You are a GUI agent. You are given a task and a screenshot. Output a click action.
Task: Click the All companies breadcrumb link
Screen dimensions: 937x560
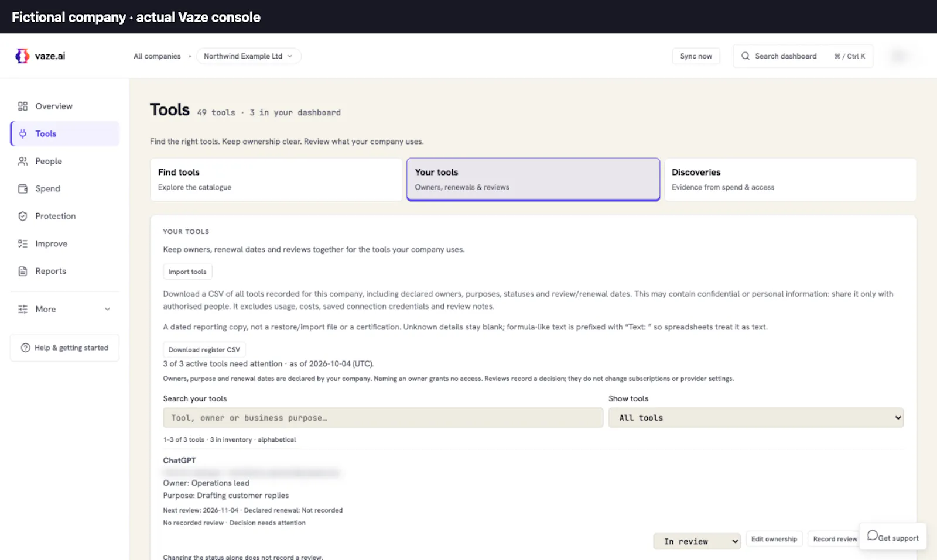(157, 56)
